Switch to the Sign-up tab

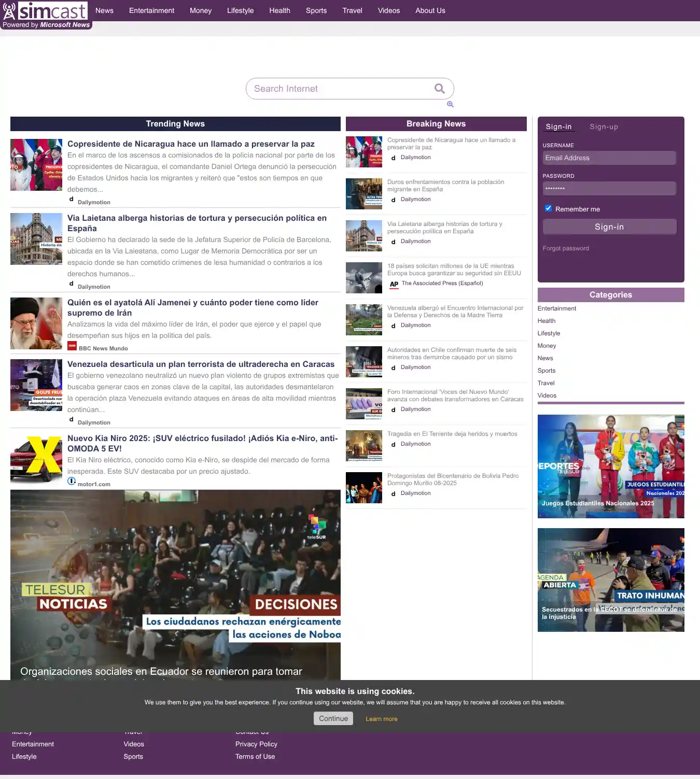(604, 126)
